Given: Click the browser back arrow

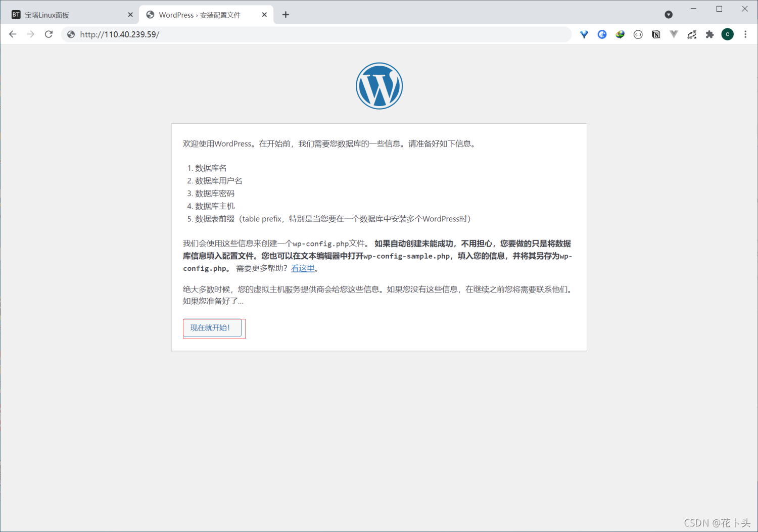Looking at the screenshot, I should [13, 34].
